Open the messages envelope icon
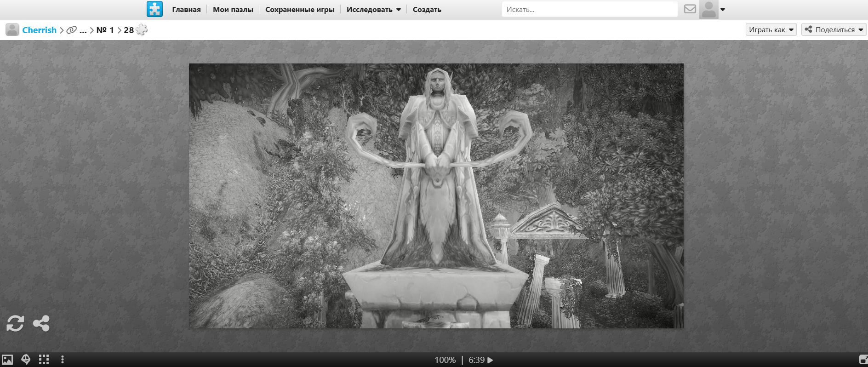 pyautogui.click(x=690, y=9)
